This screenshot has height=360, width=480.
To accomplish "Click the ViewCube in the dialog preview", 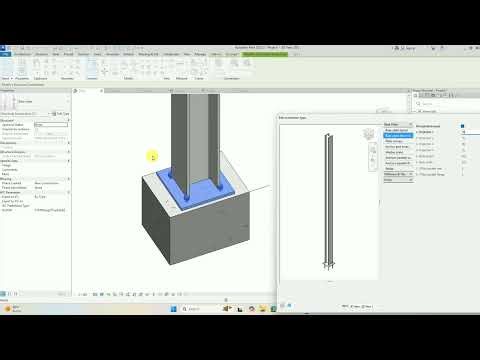I will (x=369, y=134).
